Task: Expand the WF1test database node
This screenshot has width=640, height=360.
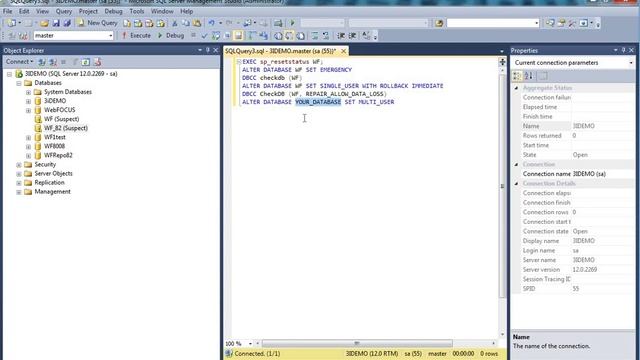Action: (x=28, y=138)
